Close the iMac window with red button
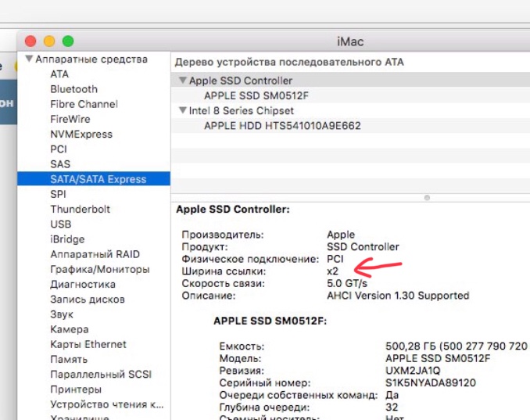Viewport: 530px width, 420px height. tap(30, 41)
